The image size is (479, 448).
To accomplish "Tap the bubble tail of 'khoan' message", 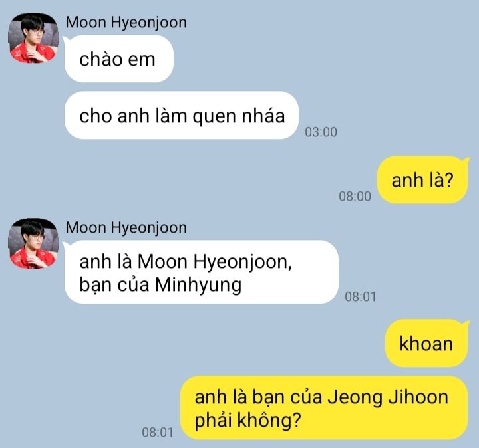I will coord(466,324).
